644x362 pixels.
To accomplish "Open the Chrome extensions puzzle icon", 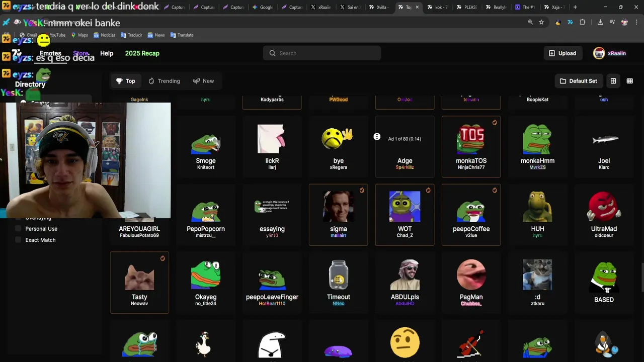I will coord(583,22).
